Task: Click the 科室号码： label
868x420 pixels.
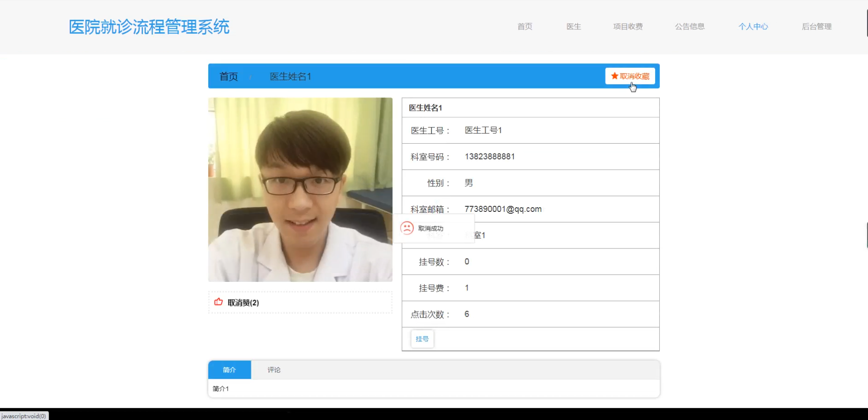Action: point(430,157)
